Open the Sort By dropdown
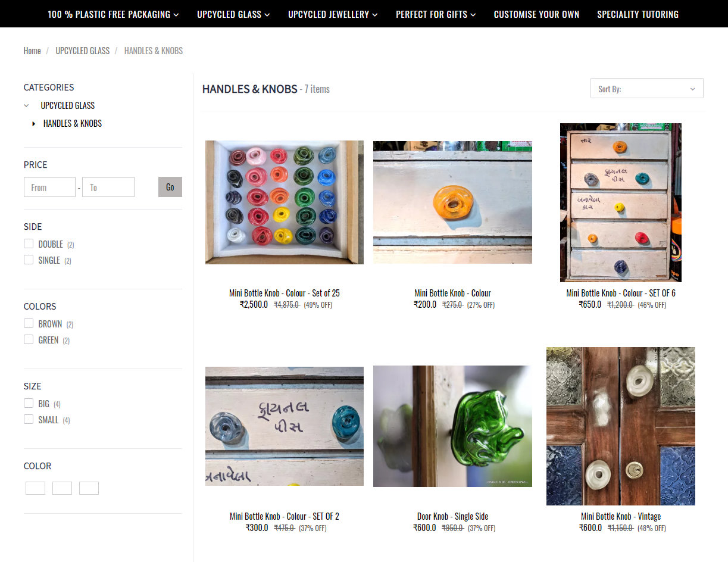 click(x=646, y=88)
